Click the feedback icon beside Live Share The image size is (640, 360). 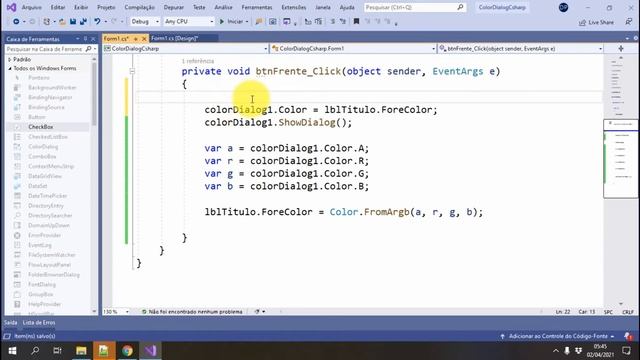click(629, 22)
